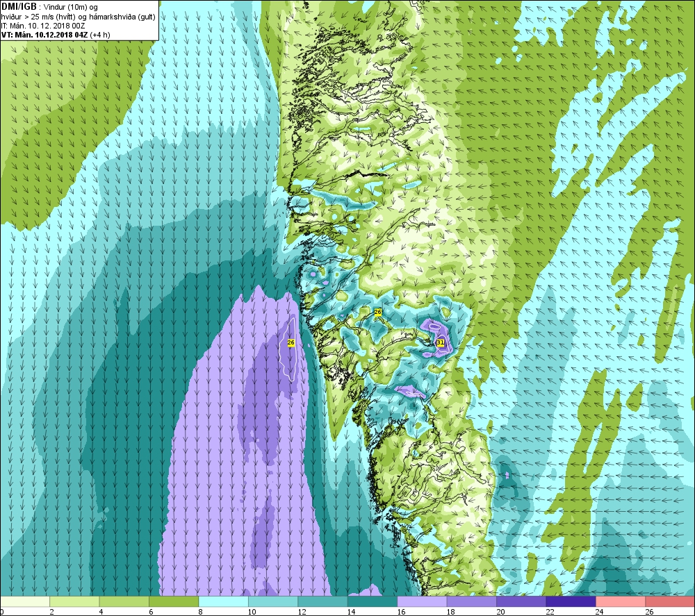Pick the 12–14 m/s teal legend swatch

coord(322,601)
